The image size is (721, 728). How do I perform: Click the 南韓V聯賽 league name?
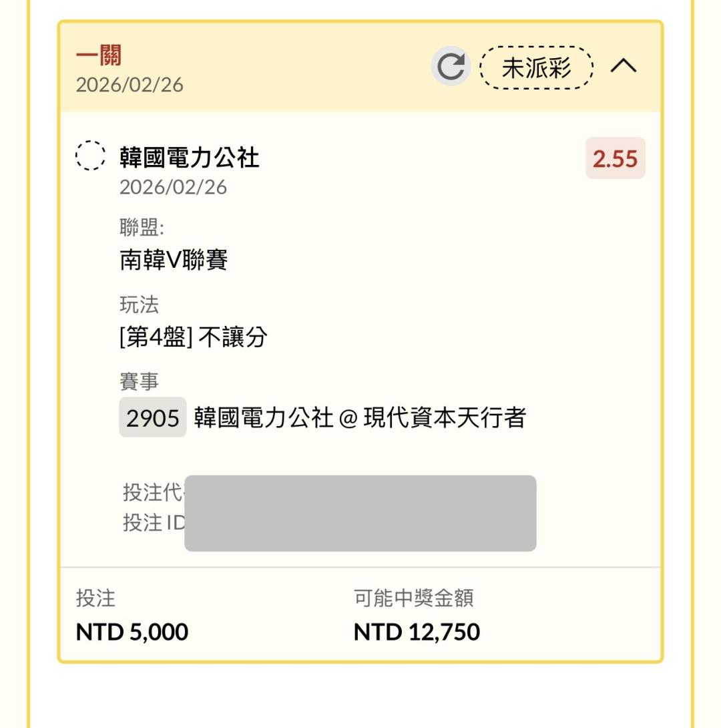click(174, 260)
